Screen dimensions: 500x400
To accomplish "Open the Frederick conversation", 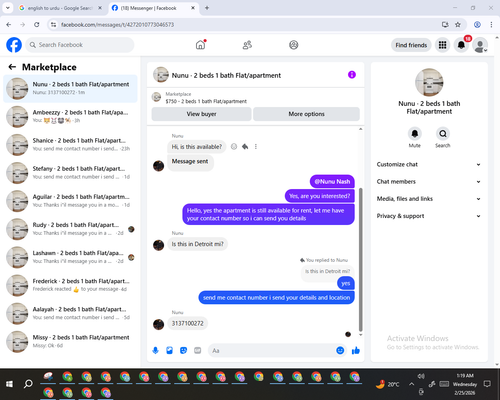I will 70,285.
